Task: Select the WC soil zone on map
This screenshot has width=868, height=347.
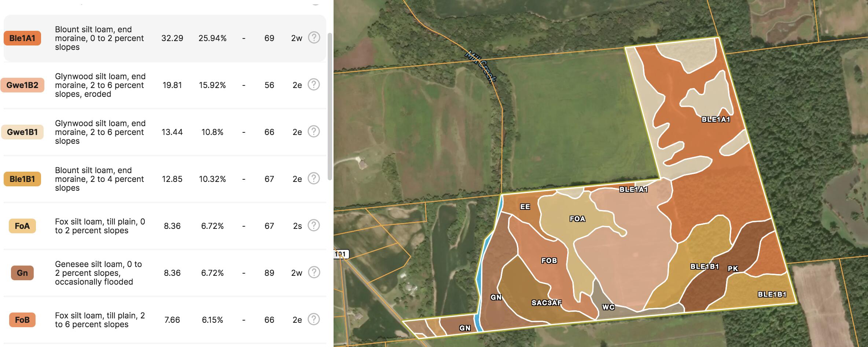Action: (x=608, y=307)
